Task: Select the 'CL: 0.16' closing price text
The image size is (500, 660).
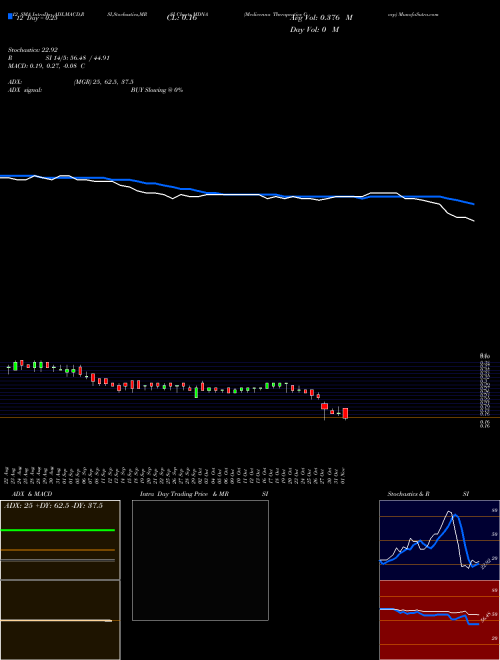Action: pyautogui.click(x=182, y=18)
